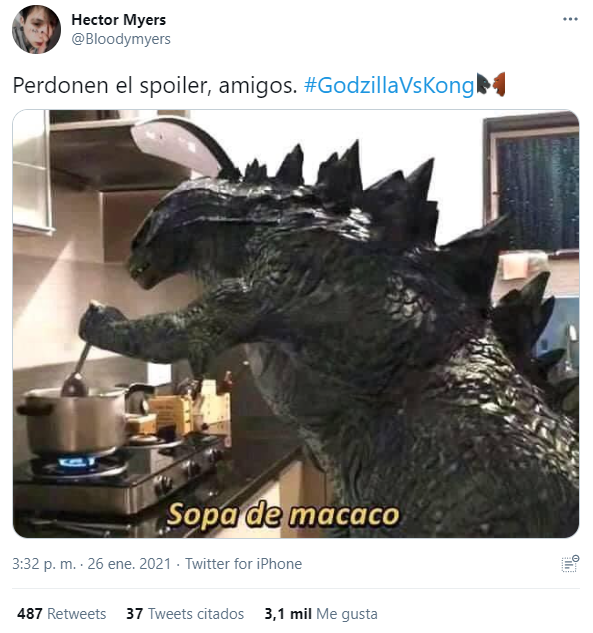
Task: Open the tweet analytics list icon
Action: [570, 564]
